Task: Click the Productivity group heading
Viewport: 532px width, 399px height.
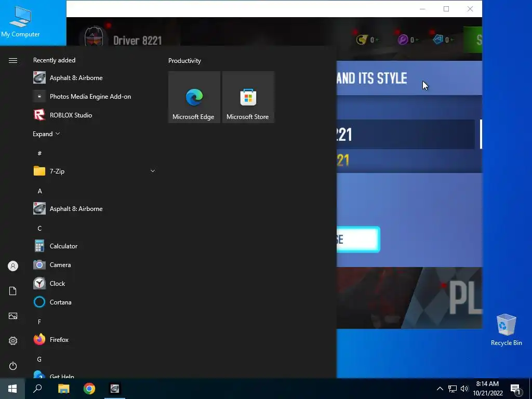Action: tap(184, 61)
